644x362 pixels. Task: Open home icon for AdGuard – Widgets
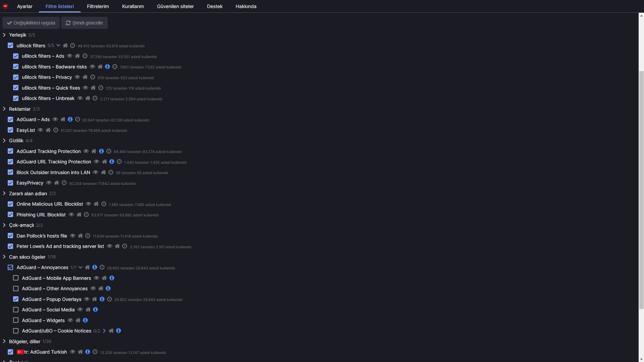78,320
